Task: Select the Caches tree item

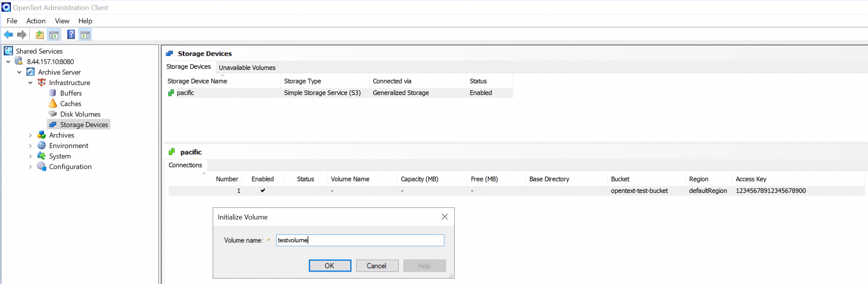Action: (x=71, y=104)
